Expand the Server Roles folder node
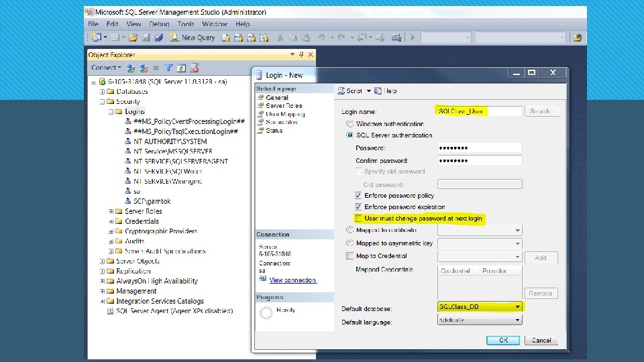This screenshot has width=644, height=362. [x=111, y=211]
